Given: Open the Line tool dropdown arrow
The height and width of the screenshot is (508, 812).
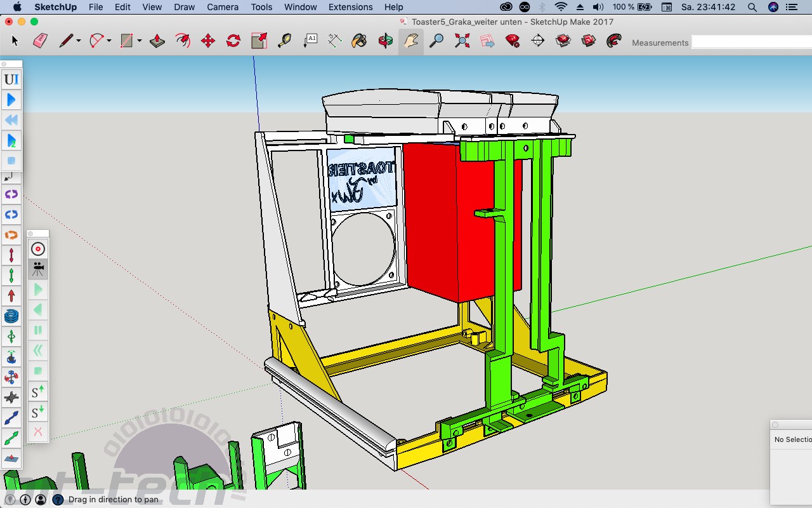Looking at the screenshot, I should pyautogui.click(x=79, y=41).
